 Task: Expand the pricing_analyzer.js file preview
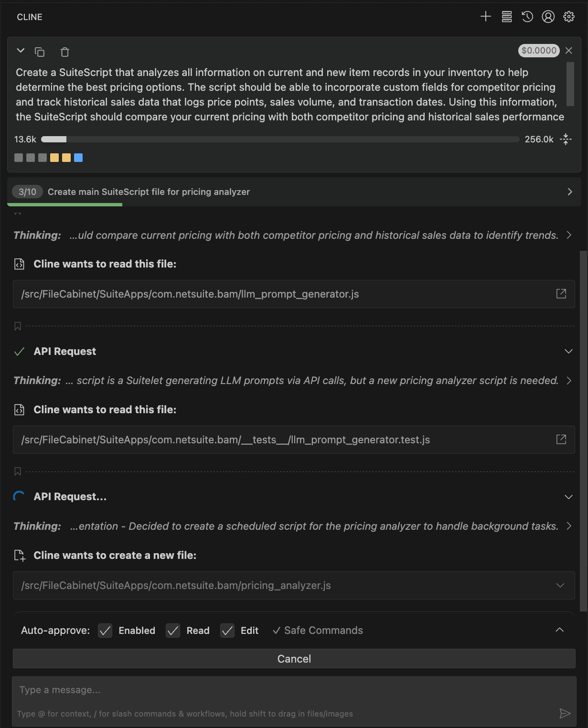point(560,585)
